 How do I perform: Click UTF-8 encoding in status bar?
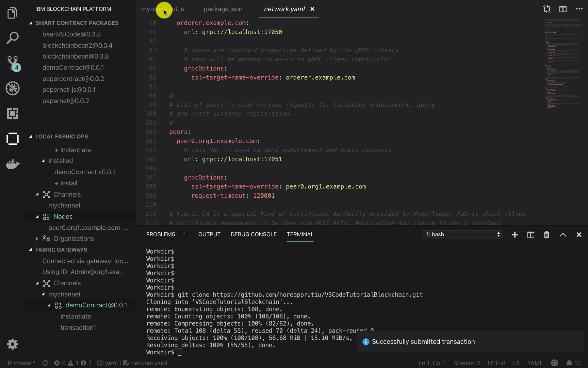pos(496,363)
